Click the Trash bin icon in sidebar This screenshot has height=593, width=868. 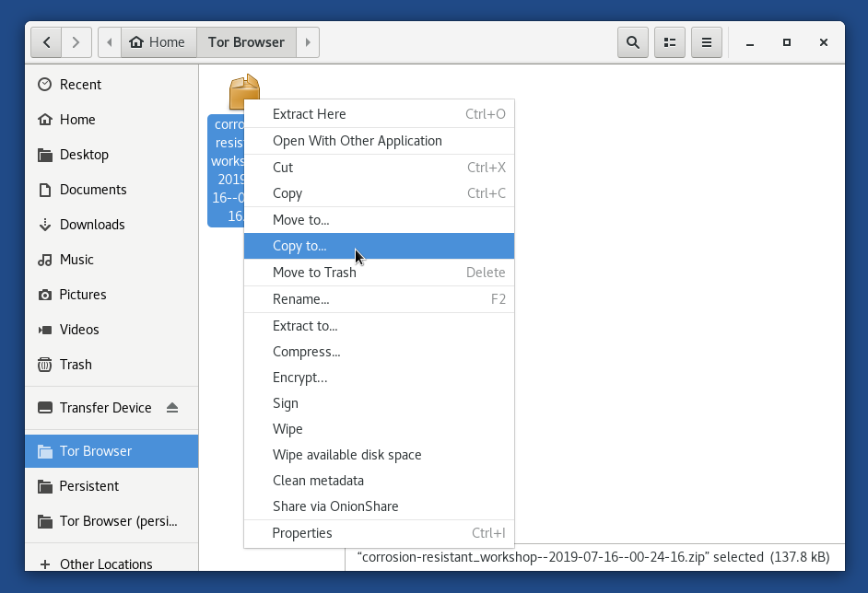point(45,365)
